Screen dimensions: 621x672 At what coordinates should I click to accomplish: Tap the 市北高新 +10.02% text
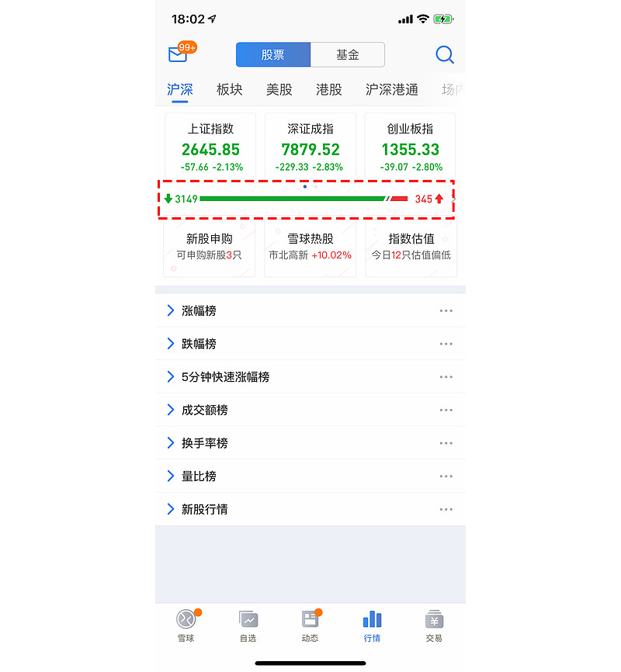[x=310, y=255]
